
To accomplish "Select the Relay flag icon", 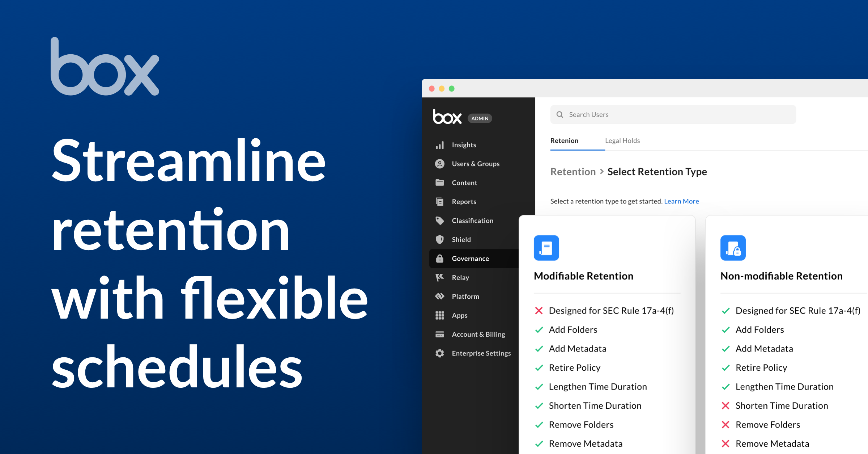I will coord(440,277).
